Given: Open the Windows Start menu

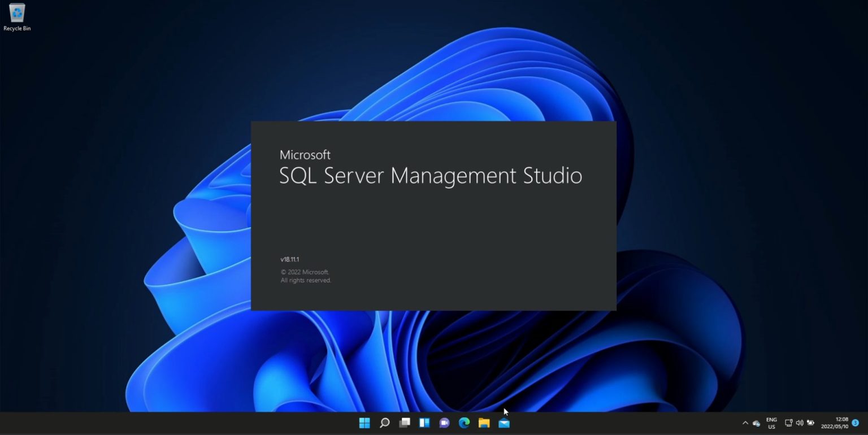Looking at the screenshot, I should point(364,423).
